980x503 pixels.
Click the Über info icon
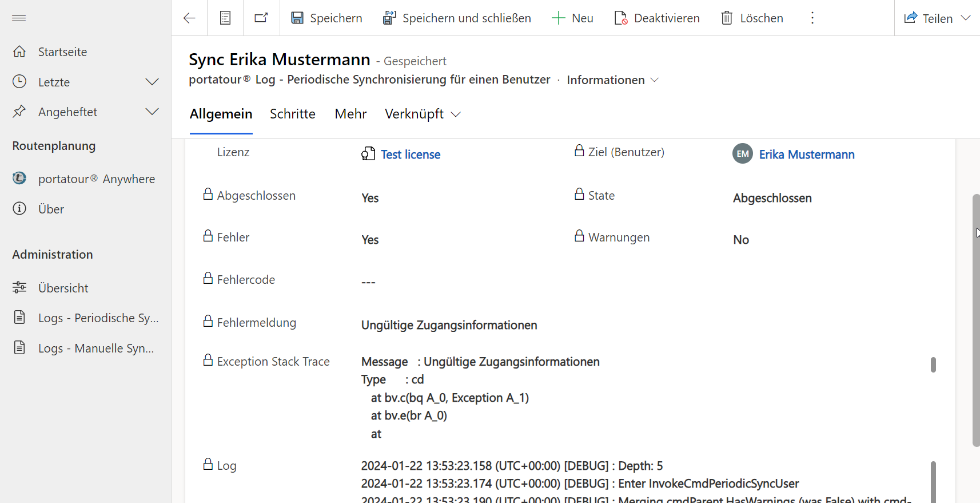coord(19,208)
